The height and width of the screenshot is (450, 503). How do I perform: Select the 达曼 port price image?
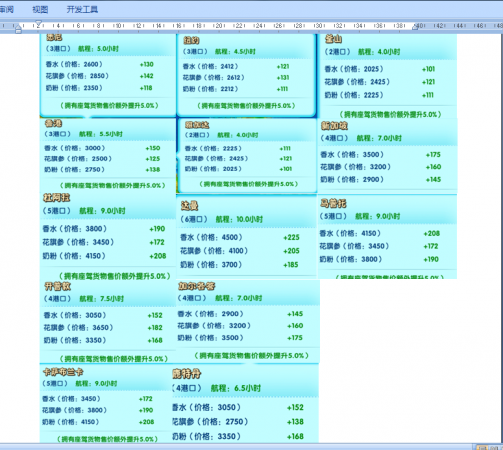coord(246,236)
